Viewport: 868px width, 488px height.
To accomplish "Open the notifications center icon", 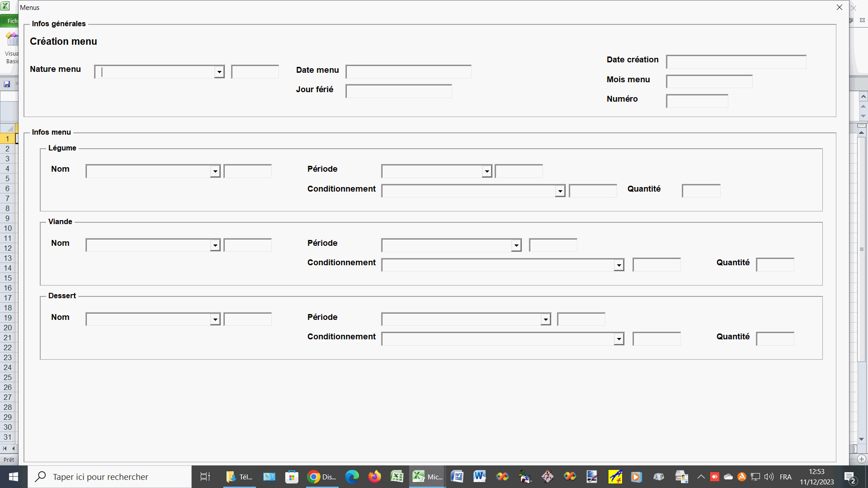I will click(x=849, y=477).
